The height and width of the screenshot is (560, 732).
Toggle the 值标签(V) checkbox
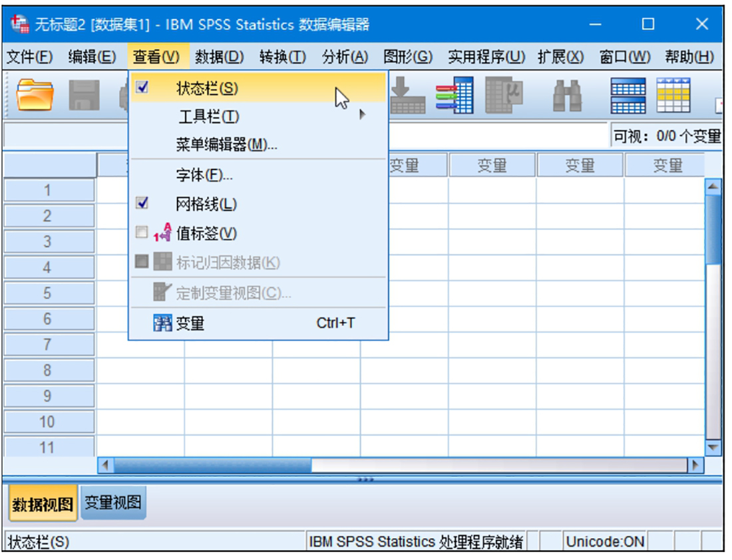142,231
